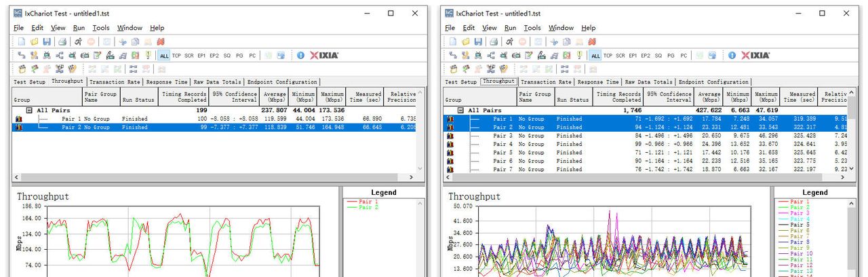Click Average (Mbps) column header in left window
The image size is (868, 277).
(275, 96)
